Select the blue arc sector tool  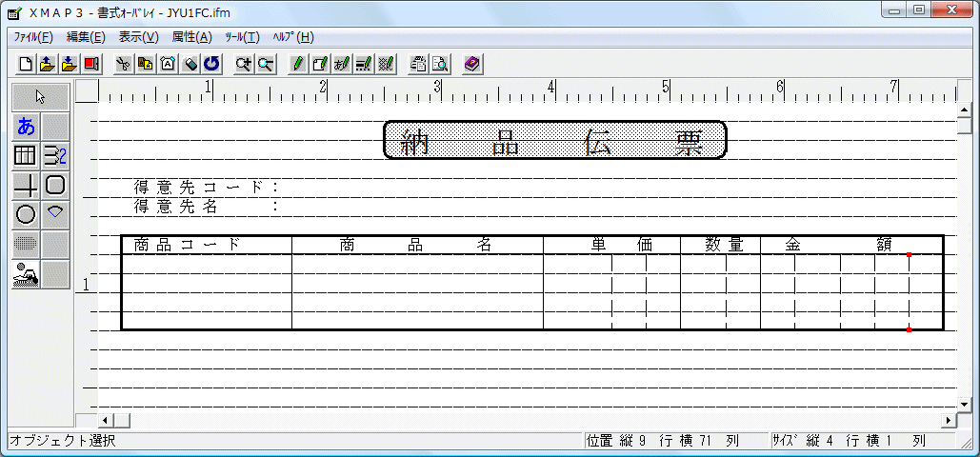[55, 214]
